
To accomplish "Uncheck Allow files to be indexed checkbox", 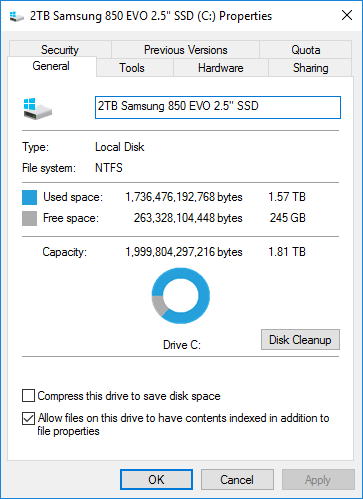I will (x=28, y=418).
